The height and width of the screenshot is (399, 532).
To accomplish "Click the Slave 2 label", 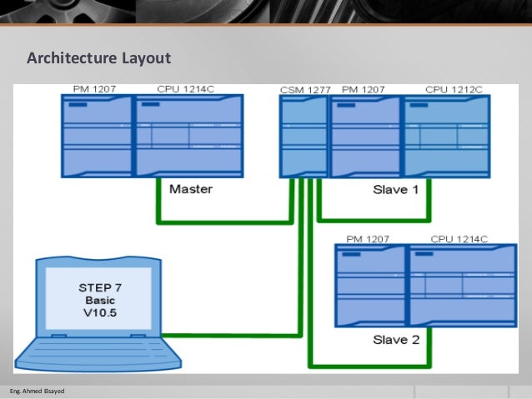I will (396, 340).
